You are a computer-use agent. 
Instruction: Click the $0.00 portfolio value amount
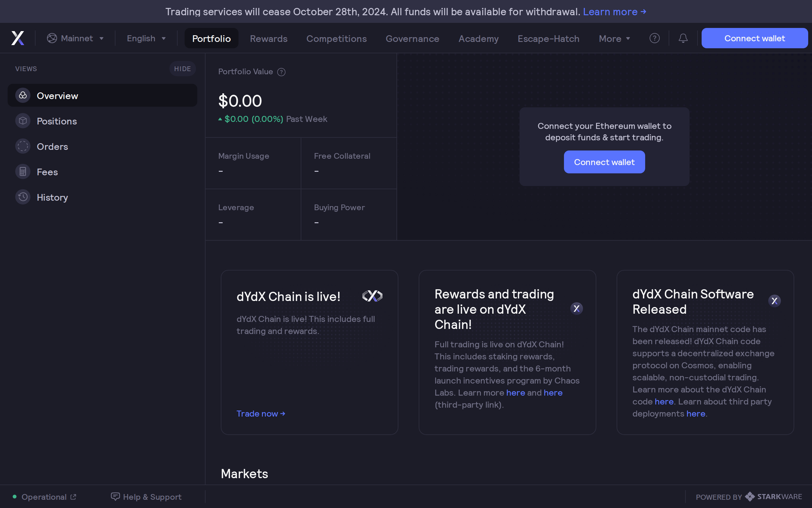click(x=240, y=101)
